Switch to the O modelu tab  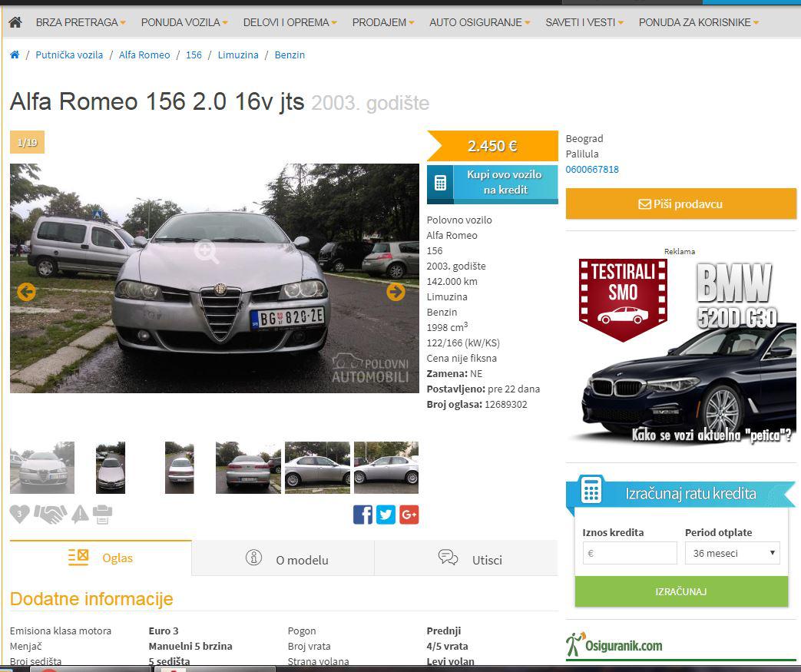[283, 558]
